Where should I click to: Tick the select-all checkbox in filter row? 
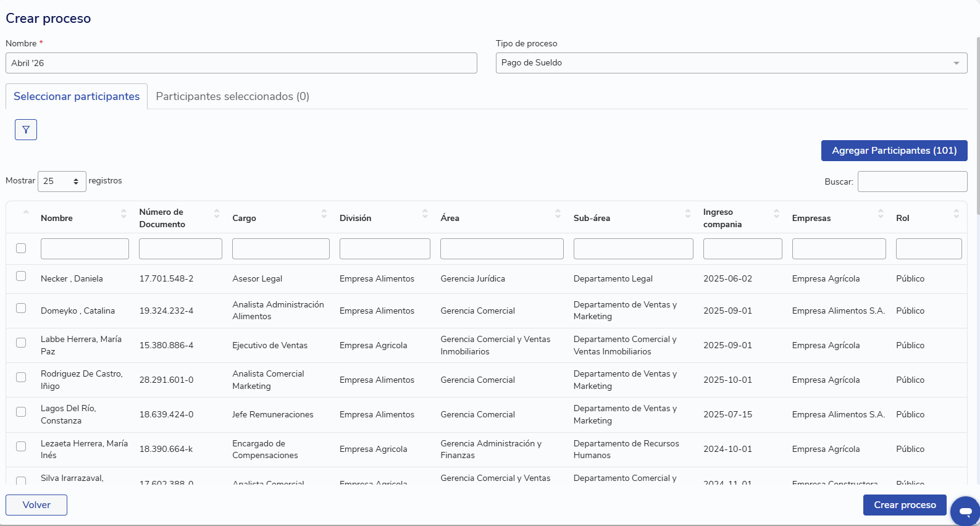click(x=21, y=248)
